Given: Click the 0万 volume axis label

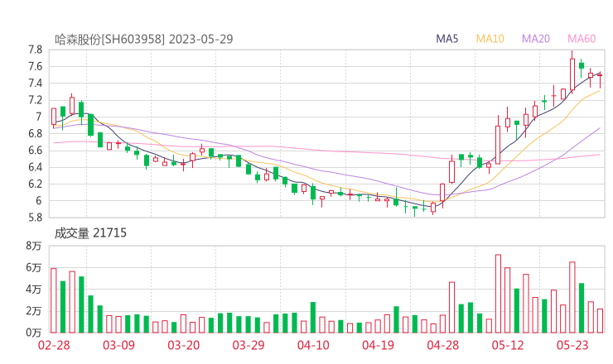Looking at the screenshot, I should tap(34, 333).
